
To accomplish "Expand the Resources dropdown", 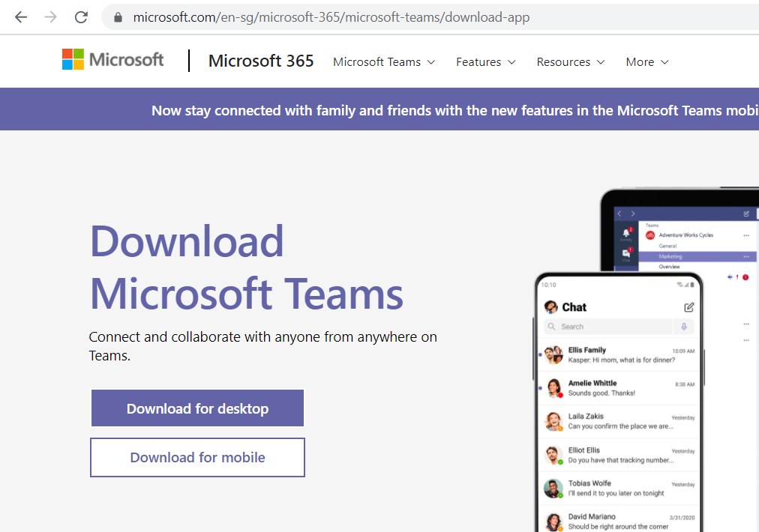I will click(570, 62).
